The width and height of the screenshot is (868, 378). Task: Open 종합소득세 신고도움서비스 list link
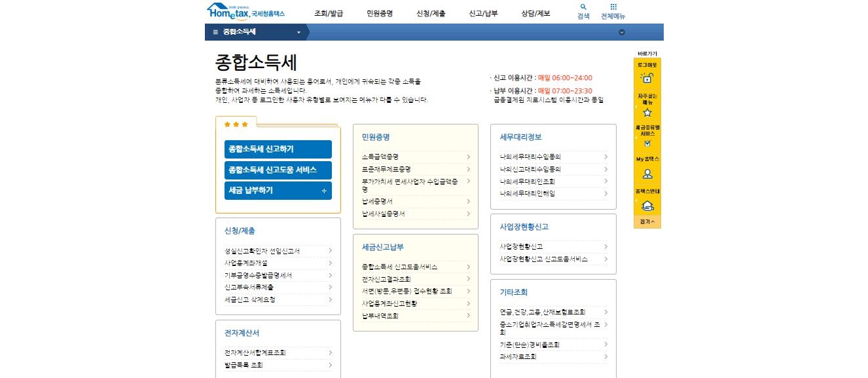click(399, 267)
